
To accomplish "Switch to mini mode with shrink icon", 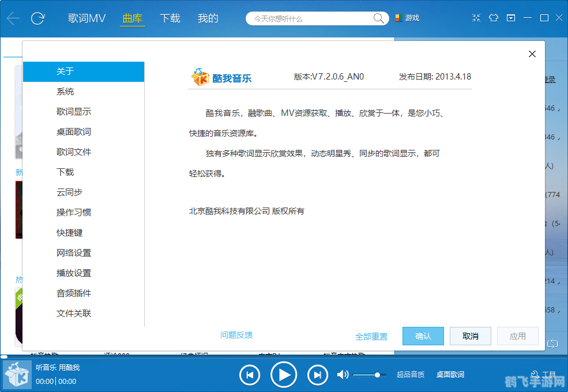I will 476,18.
